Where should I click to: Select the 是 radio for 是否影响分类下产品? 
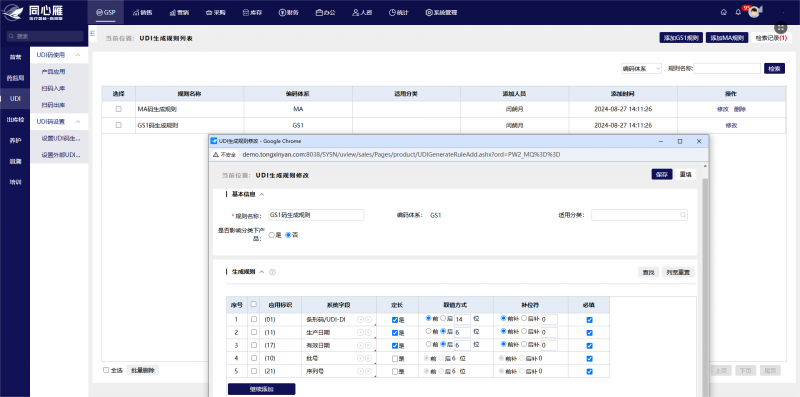272,235
